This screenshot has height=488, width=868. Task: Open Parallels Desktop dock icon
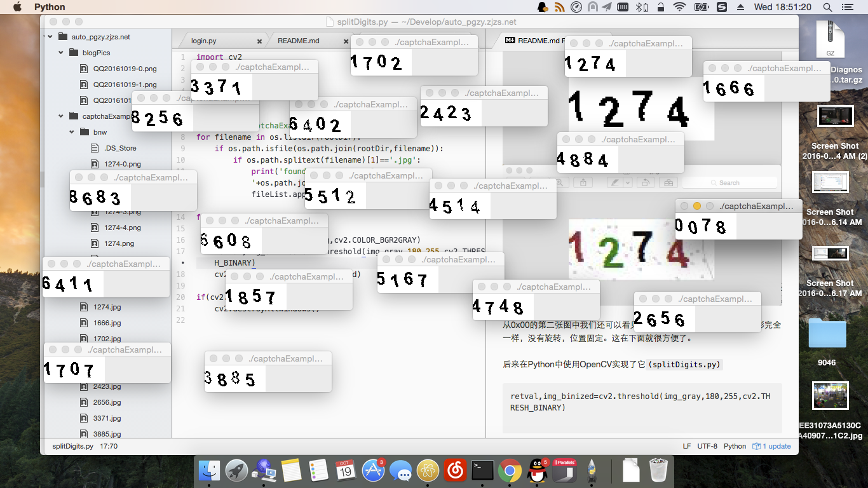click(565, 471)
